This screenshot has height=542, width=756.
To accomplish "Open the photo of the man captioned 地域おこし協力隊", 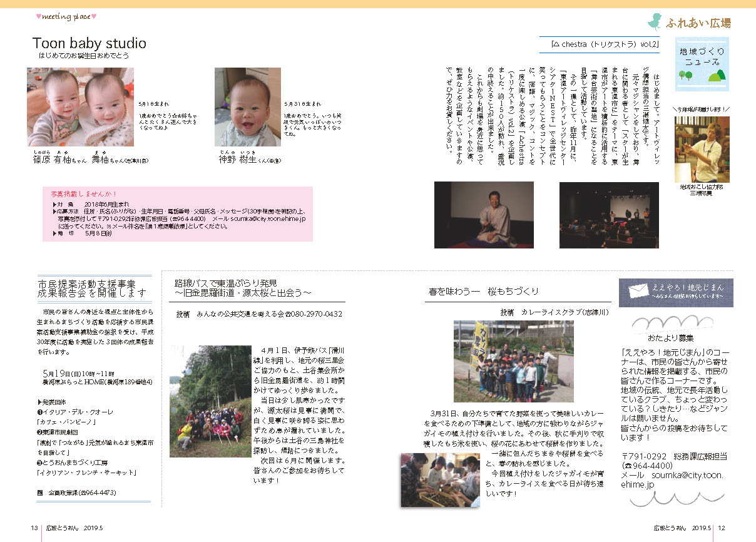I will (x=702, y=150).
